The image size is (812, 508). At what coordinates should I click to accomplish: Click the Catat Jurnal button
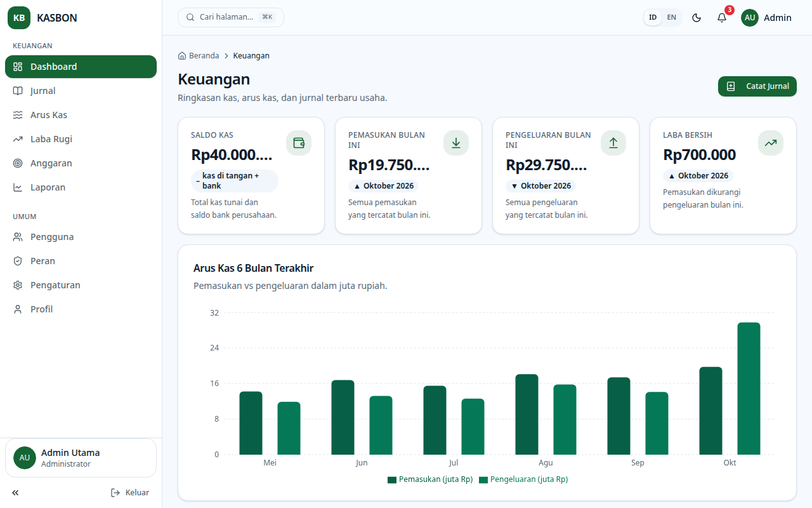[x=757, y=86]
